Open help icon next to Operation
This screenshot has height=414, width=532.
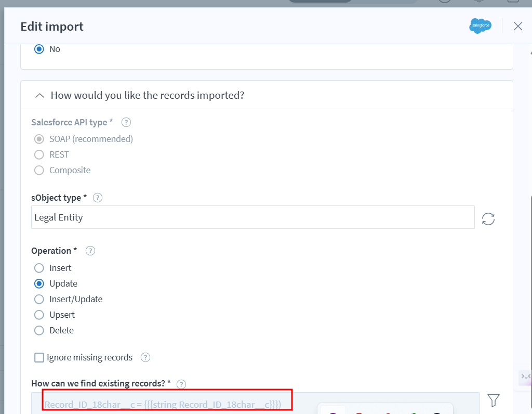[90, 251]
